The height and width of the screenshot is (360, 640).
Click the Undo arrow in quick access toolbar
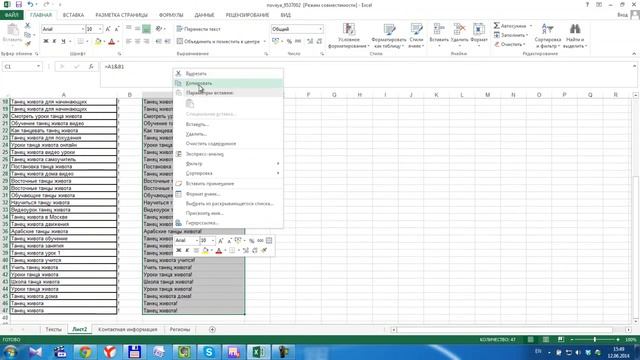tap(31, 4)
